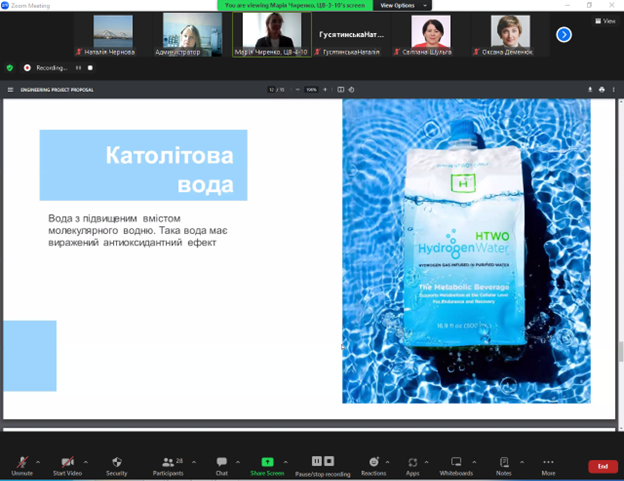
Task: Pause/stop the recording from toolbar
Action: 322,464
